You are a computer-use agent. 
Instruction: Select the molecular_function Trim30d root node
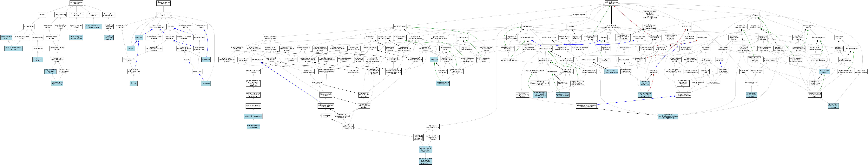coord(77,3)
